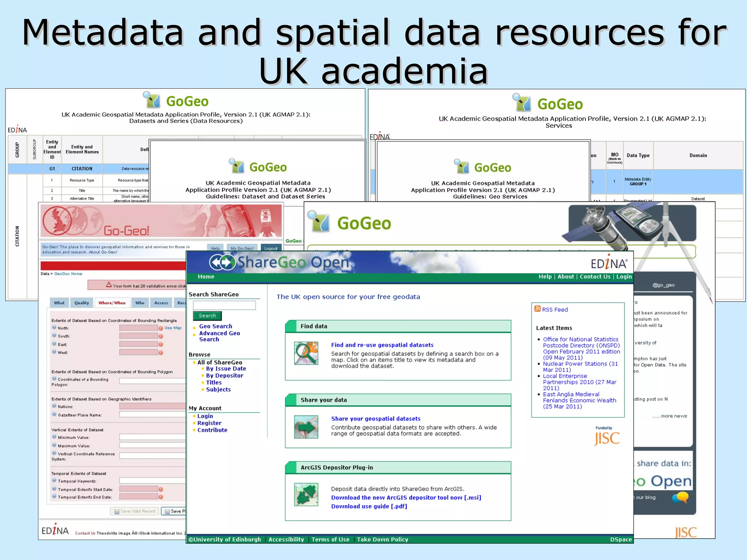Click the Temporal Keywords help icon
747x560 pixels.
click(54, 481)
